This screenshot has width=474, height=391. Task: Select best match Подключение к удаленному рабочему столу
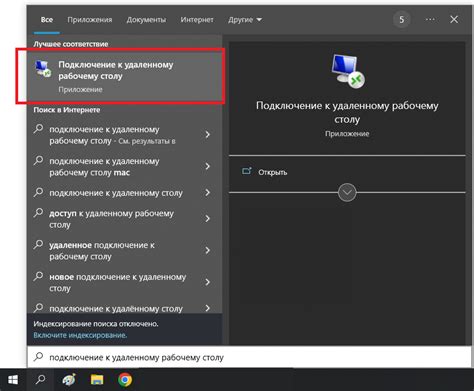(125, 76)
